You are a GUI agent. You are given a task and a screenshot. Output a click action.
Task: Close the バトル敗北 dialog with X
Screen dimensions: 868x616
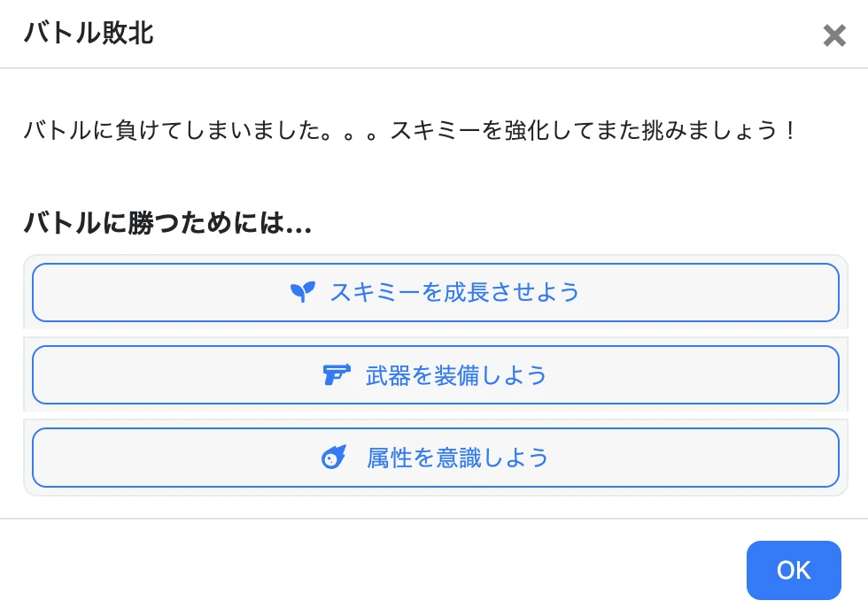click(834, 35)
